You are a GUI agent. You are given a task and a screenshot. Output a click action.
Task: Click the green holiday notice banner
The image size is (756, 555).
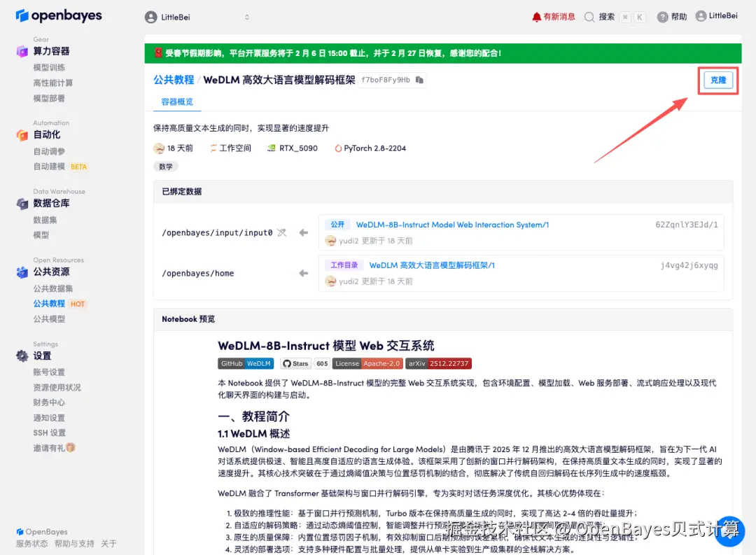click(x=443, y=53)
